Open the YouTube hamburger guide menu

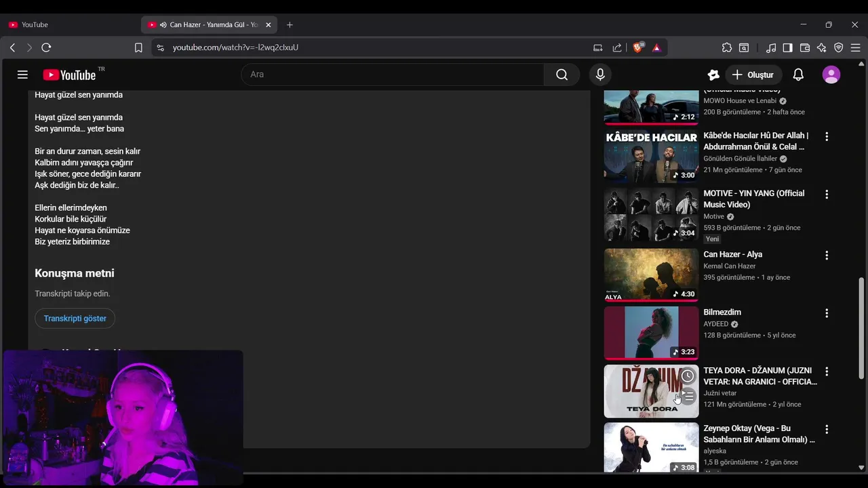[x=22, y=75]
